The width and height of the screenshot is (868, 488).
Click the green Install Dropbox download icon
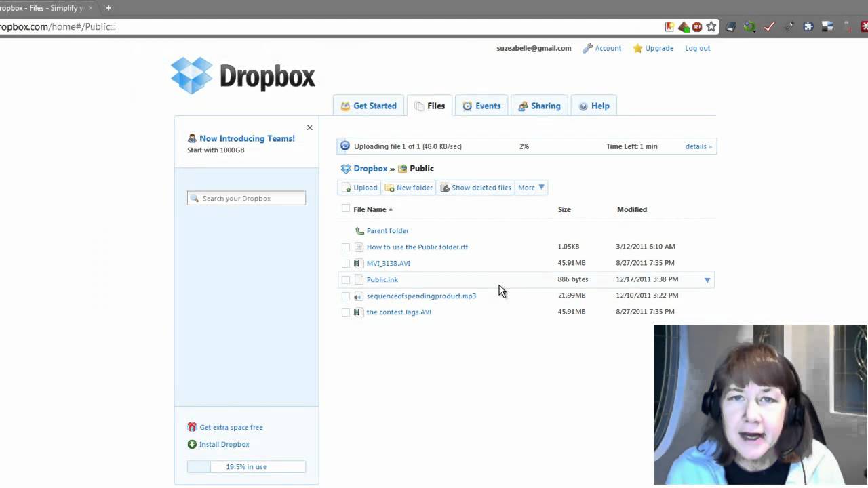point(192,444)
